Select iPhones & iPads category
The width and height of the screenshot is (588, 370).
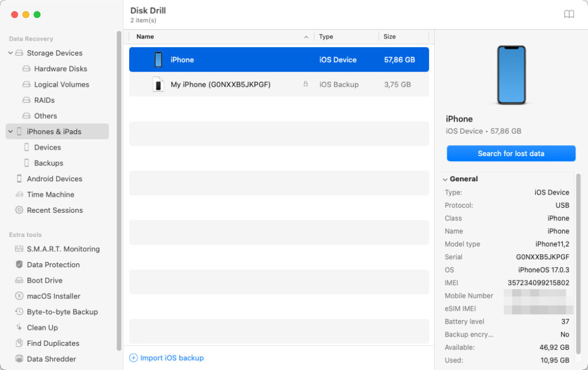coord(57,131)
